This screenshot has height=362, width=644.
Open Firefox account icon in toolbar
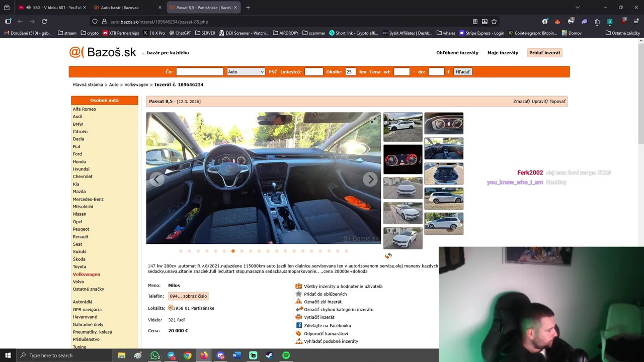point(545,22)
